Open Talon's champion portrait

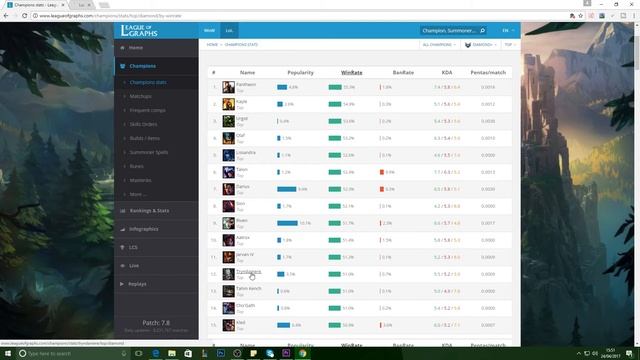tap(229, 172)
